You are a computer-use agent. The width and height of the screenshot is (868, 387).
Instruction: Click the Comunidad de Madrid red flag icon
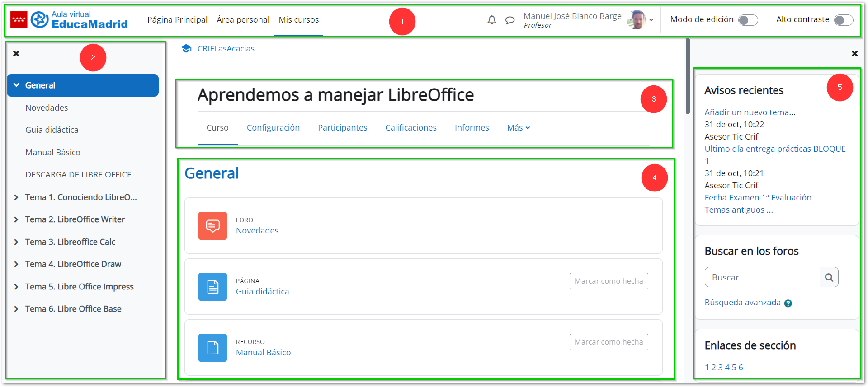(19, 19)
